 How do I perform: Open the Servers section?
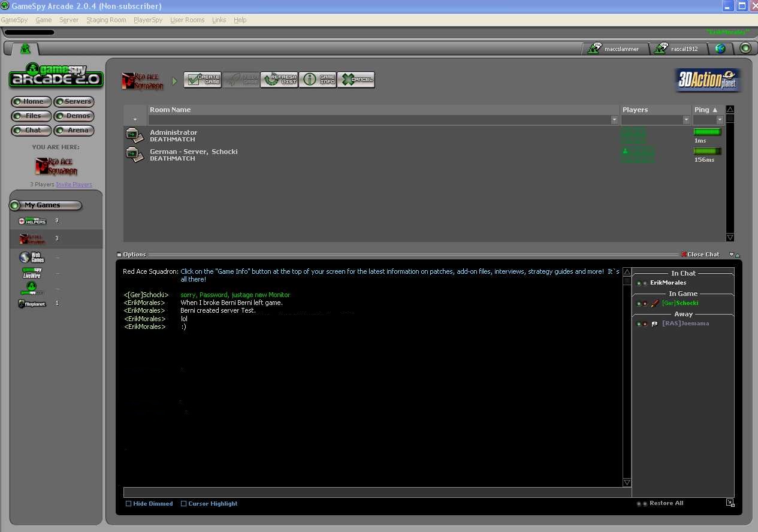click(74, 102)
